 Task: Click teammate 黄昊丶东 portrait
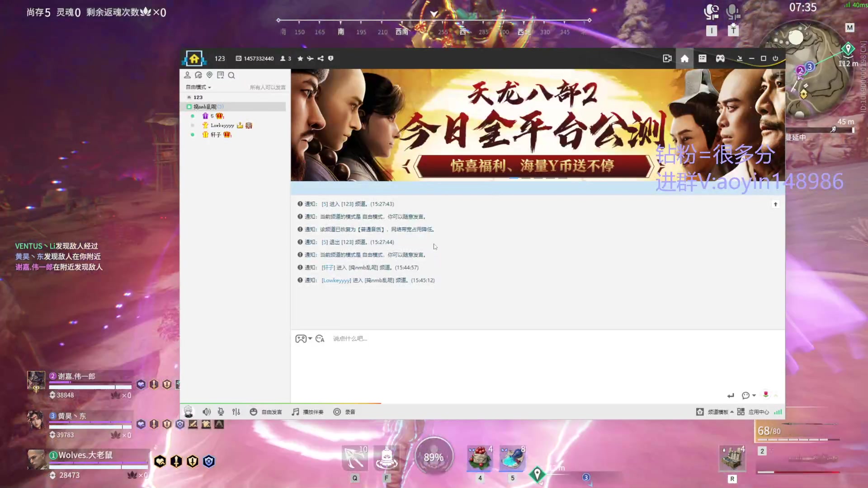(35, 420)
